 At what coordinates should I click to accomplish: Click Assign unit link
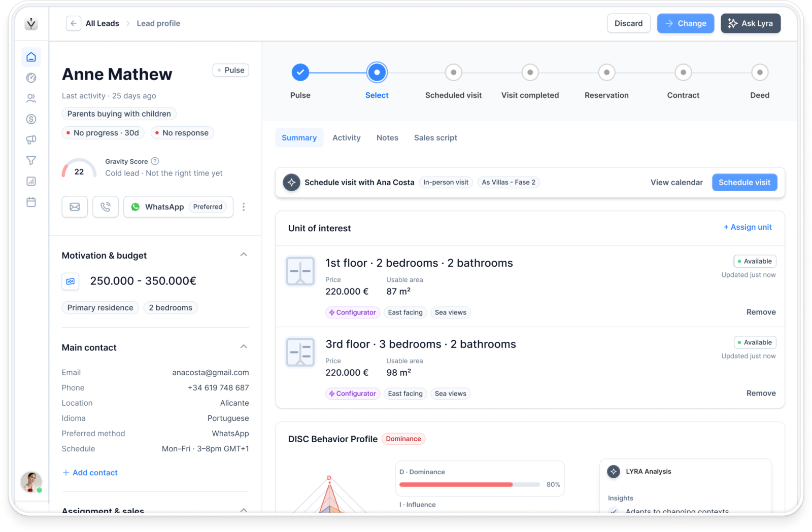748,227
